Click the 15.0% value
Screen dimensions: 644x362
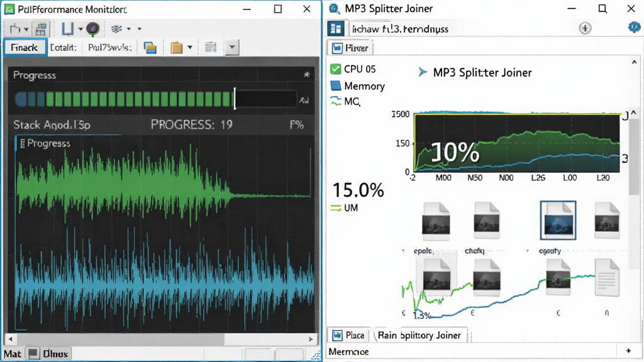point(358,190)
